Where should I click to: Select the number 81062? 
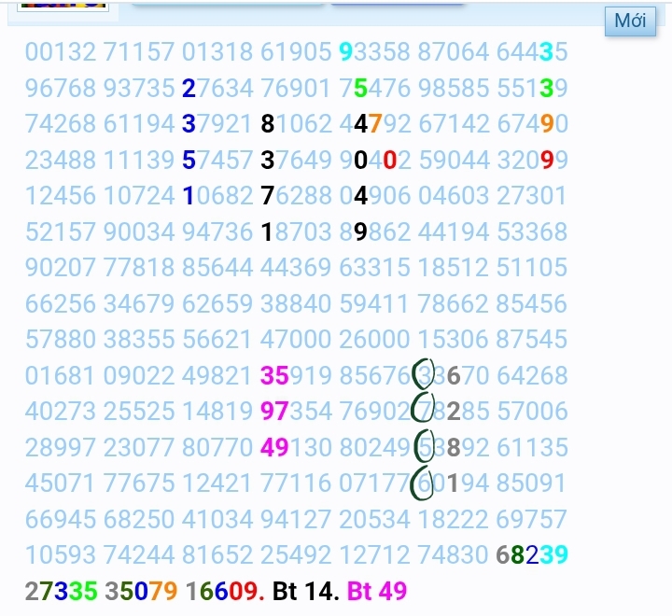pos(296,124)
